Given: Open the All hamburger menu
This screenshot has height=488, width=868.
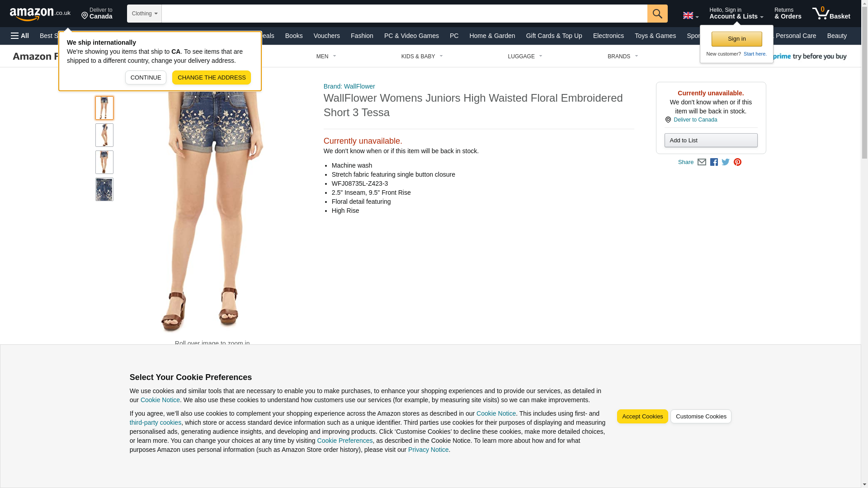Looking at the screenshot, I should (20, 36).
